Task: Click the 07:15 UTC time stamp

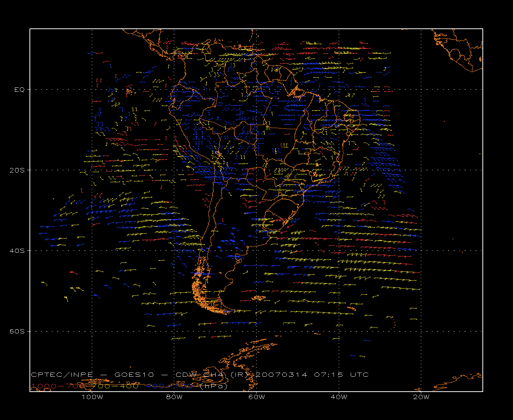Action: click(341, 375)
